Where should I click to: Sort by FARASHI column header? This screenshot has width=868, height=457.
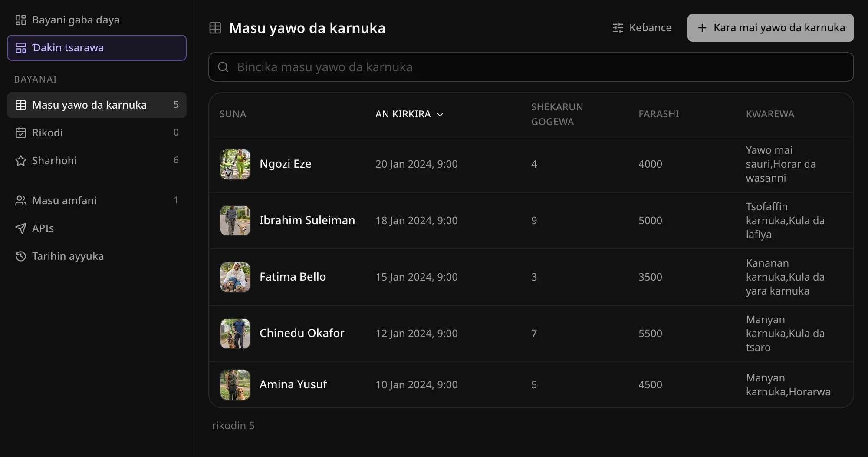[659, 114]
